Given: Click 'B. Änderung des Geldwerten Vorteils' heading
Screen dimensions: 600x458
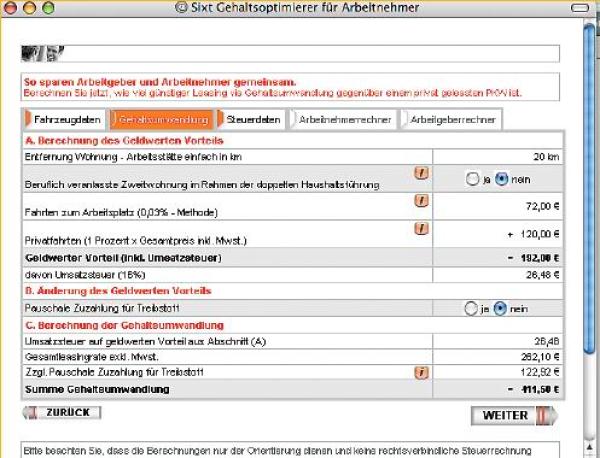Looking at the screenshot, I should (118, 291).
